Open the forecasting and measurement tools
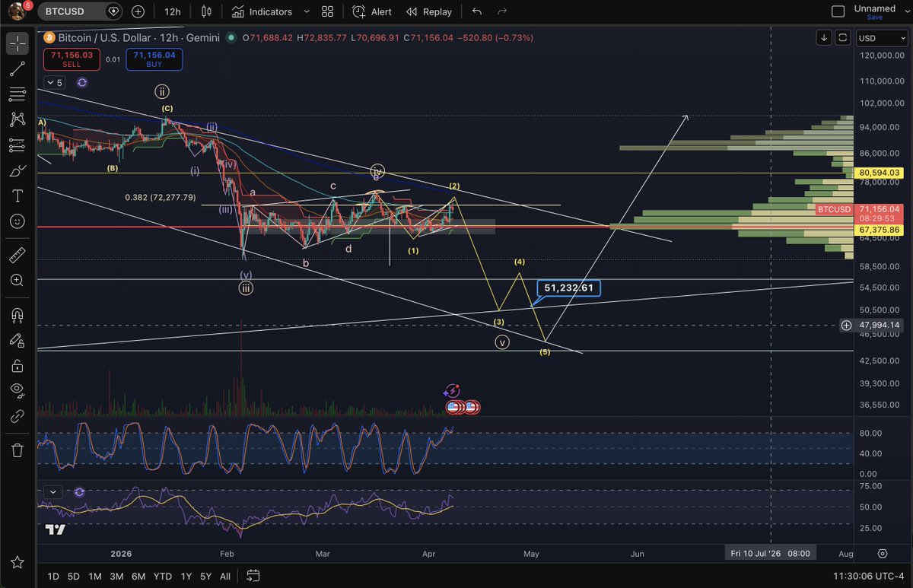The image size is (913, 588). [17, 145]
